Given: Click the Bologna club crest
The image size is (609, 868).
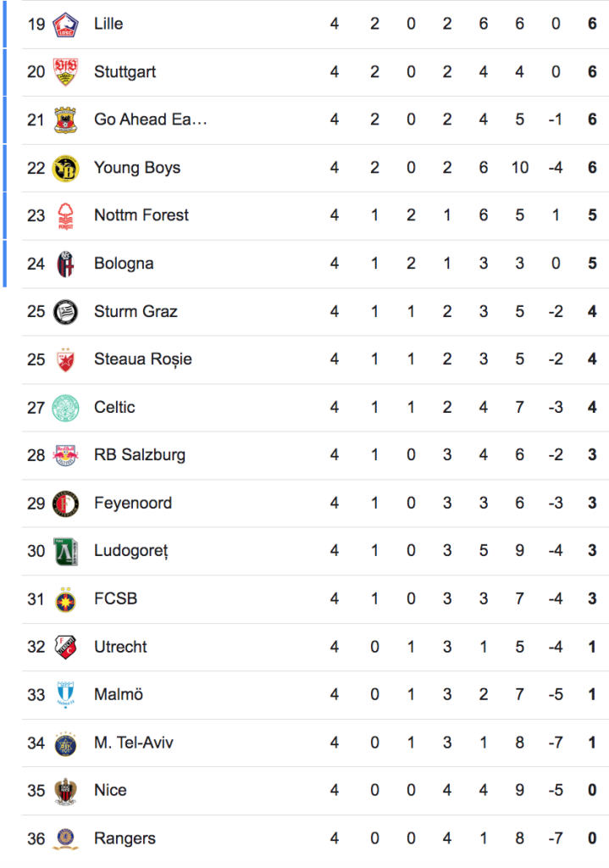Looking at the screenshot, I should coord(65,264).
